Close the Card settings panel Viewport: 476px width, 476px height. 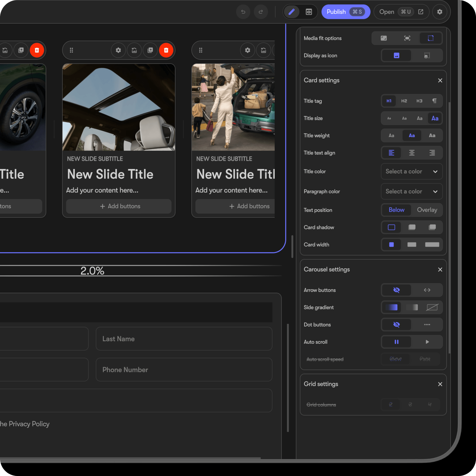(x=440, y=81)
